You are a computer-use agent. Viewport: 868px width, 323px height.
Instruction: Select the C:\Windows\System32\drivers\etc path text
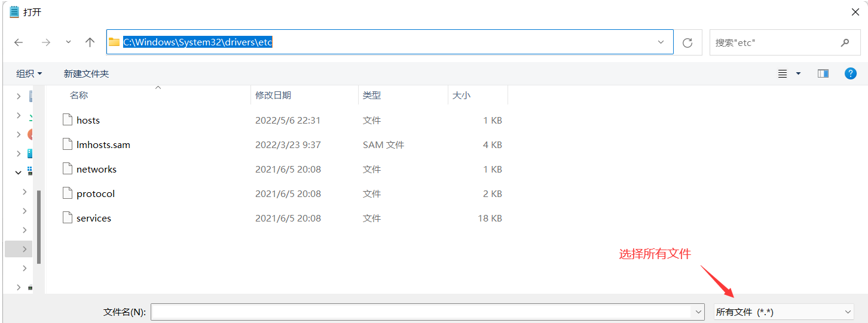click(198, 42)
